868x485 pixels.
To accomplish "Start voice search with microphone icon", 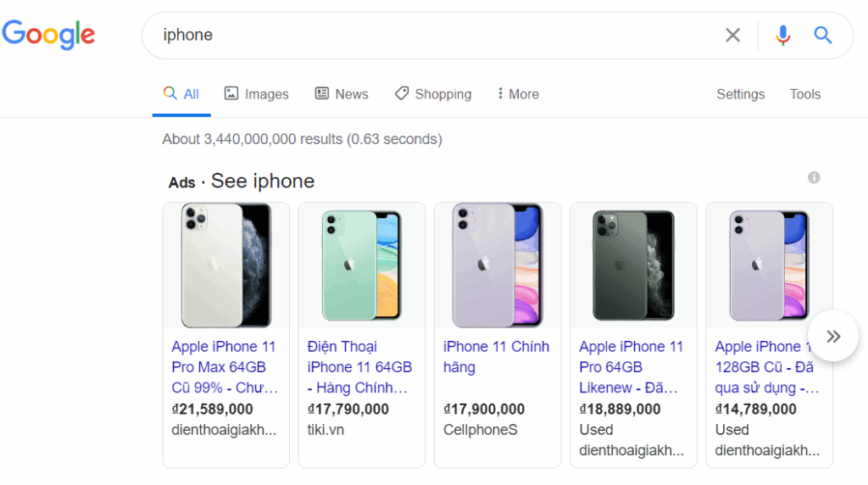I will tap(782, 36).
